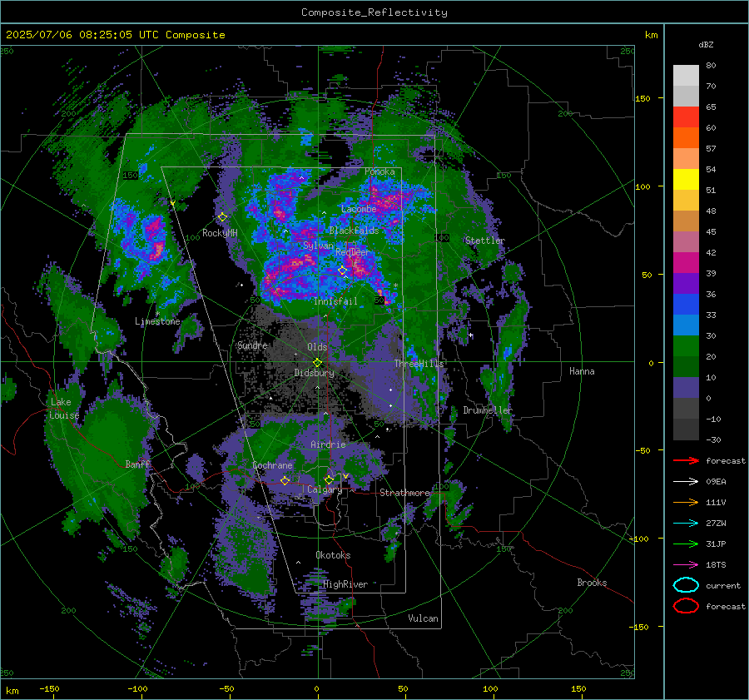Click the purple 39–36 dBZ color swatch
Screen dimensions: 749x700
coord(686,284)
